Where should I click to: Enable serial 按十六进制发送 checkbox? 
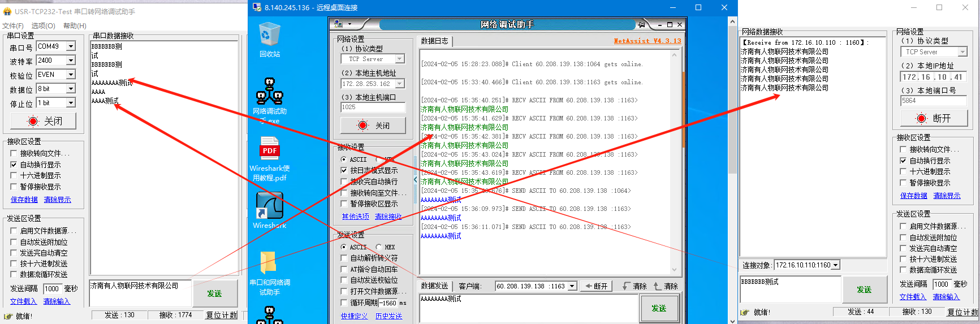14,263
